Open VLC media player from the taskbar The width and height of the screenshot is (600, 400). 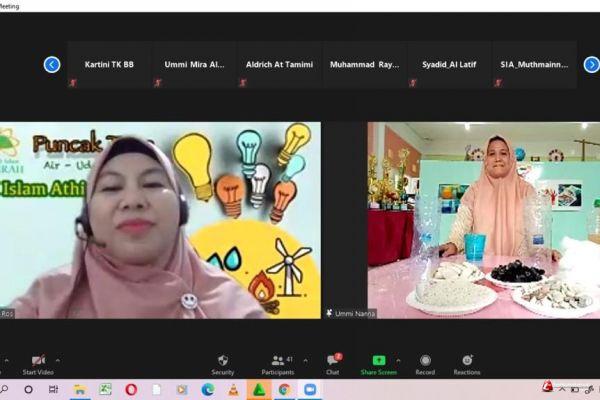233,389
